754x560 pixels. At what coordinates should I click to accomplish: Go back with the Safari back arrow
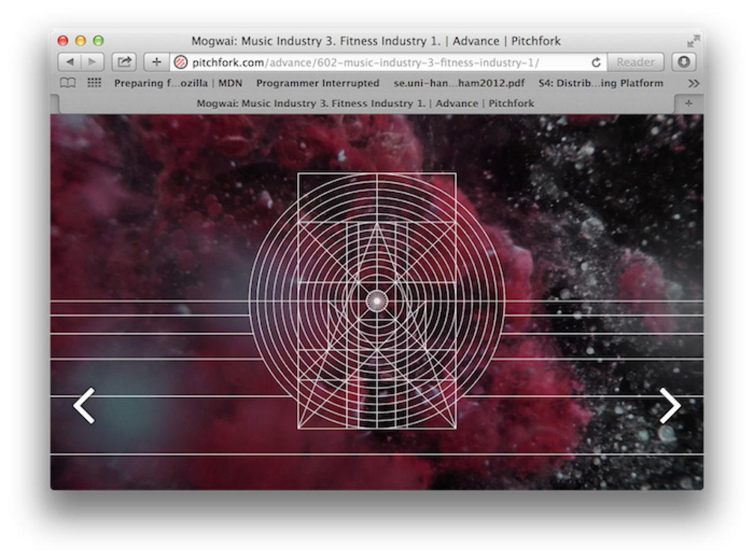pos(69,62)
